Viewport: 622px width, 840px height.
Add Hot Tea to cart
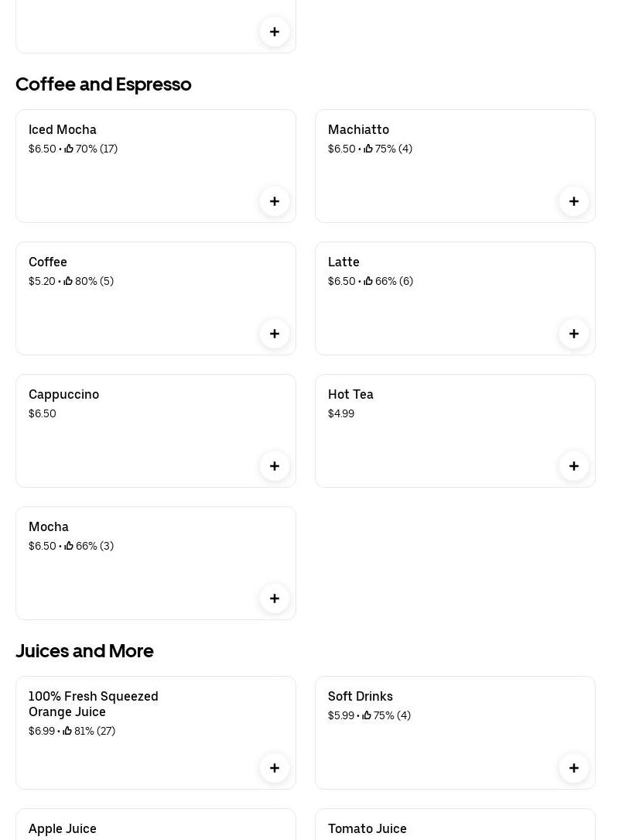click(x=574, y=466)
